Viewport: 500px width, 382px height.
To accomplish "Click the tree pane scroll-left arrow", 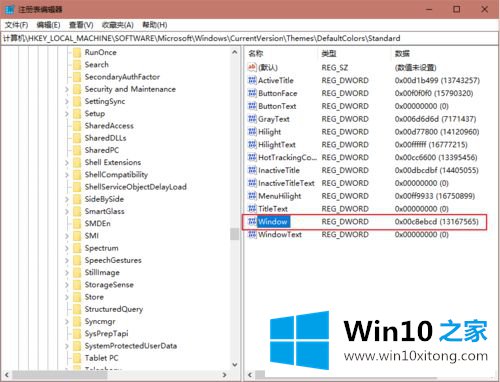I will [x=6, y=375].
